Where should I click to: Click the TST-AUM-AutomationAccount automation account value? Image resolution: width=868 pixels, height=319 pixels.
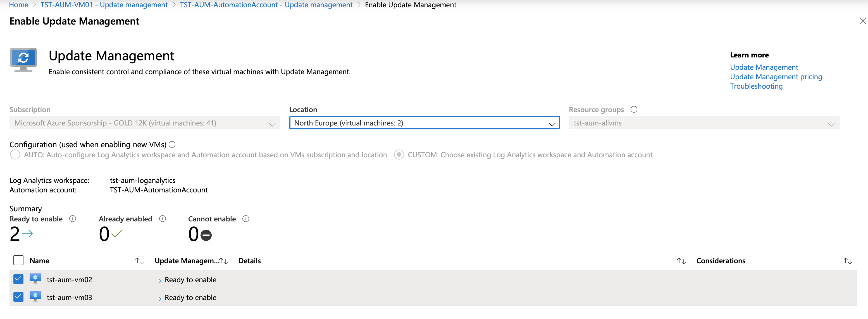pyautogui.click(x=159, y=190)
